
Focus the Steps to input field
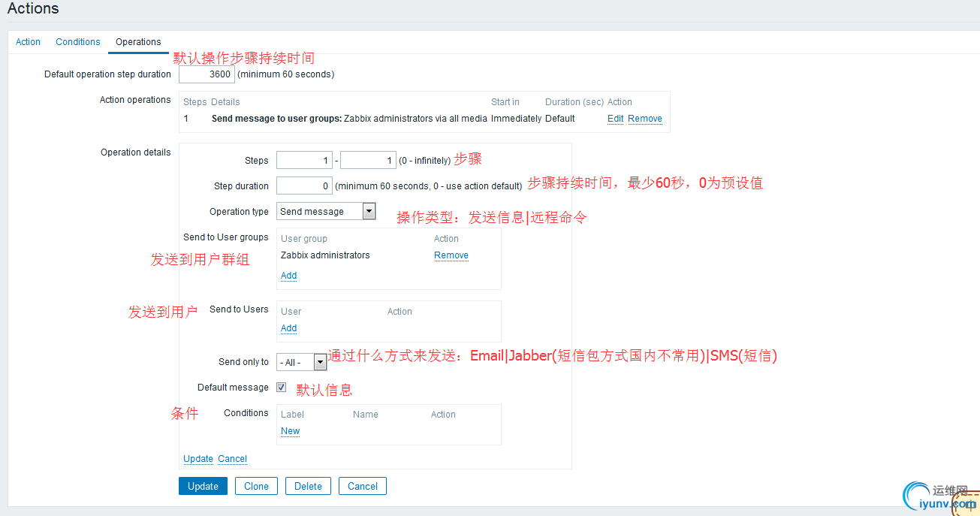tap(368, 161)
